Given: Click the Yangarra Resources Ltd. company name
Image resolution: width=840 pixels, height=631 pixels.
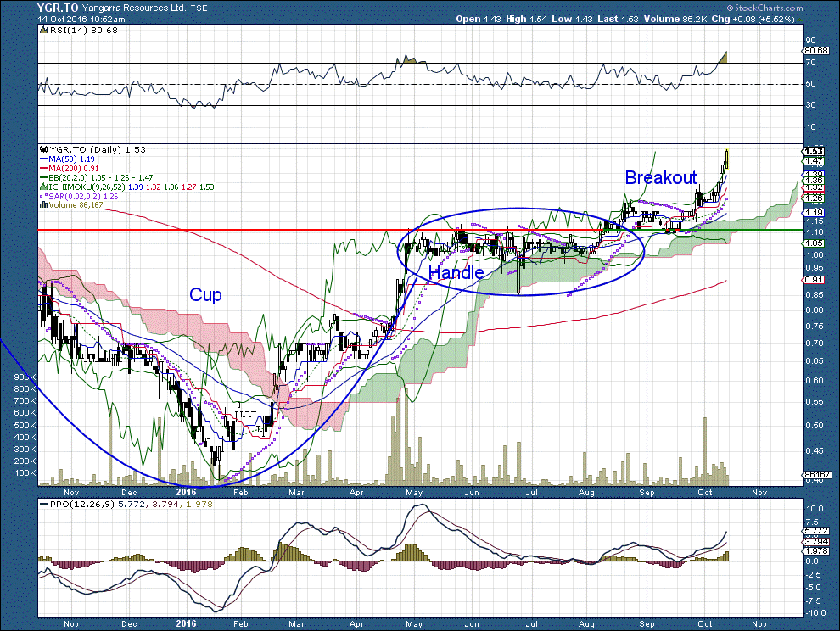Looking at the screenshot, I should pyautogui.click(x=135, y=8).
